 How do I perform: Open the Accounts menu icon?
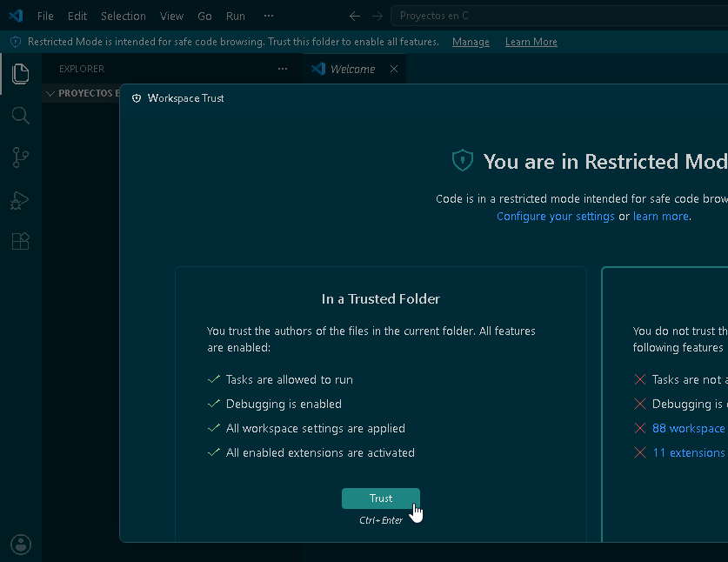click(21, 545)
